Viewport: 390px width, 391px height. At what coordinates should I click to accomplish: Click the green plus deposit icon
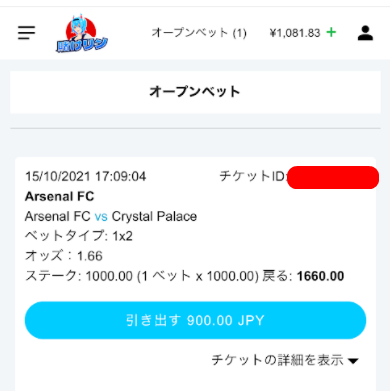[331, 32]
